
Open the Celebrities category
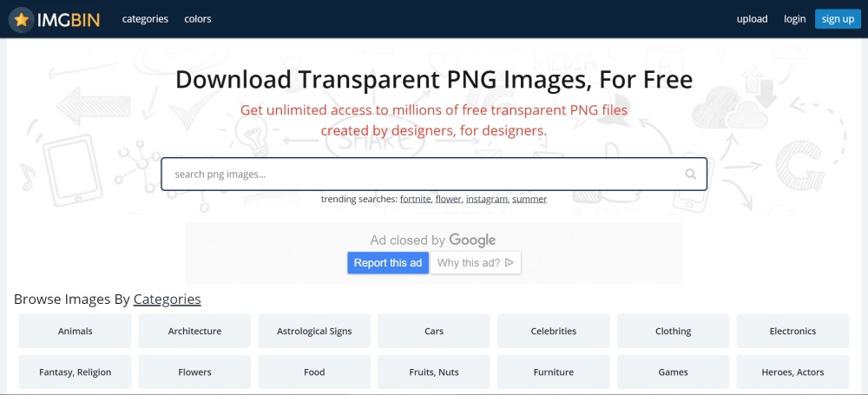click(554, 332)
